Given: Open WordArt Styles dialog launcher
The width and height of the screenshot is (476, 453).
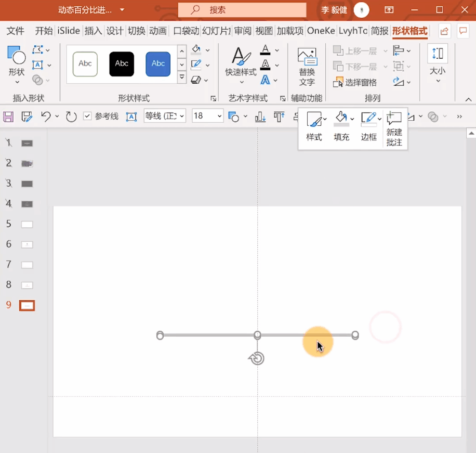Looking at the screenshot, I should click(x=283, y=98).
